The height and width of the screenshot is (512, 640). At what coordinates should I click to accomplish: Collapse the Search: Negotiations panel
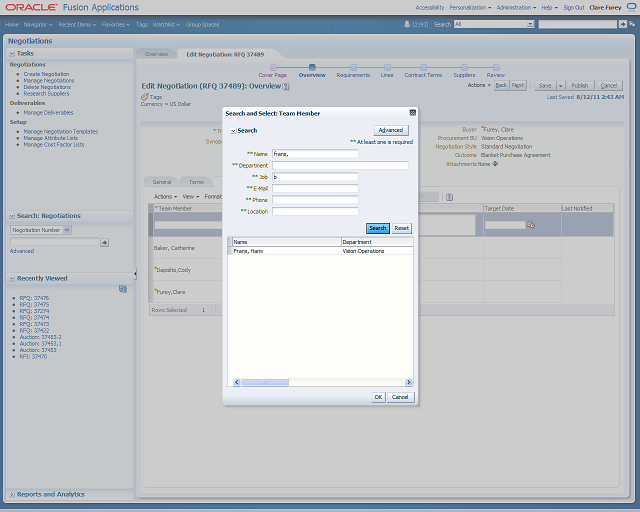12,216
